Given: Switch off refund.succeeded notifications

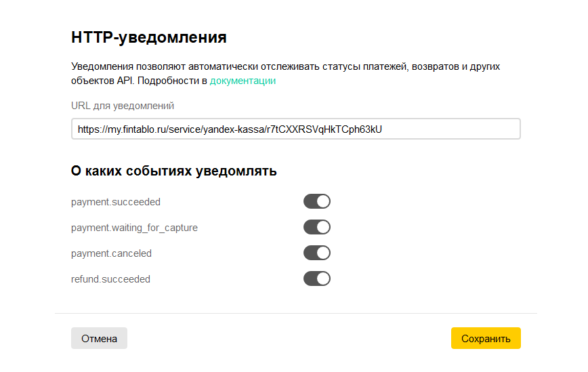Looking at the screenshot, I should (x=317, y=278).
